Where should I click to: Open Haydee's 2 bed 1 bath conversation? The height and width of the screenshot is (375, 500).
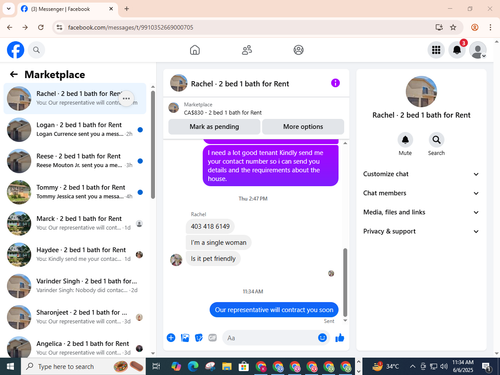point(75,254)
